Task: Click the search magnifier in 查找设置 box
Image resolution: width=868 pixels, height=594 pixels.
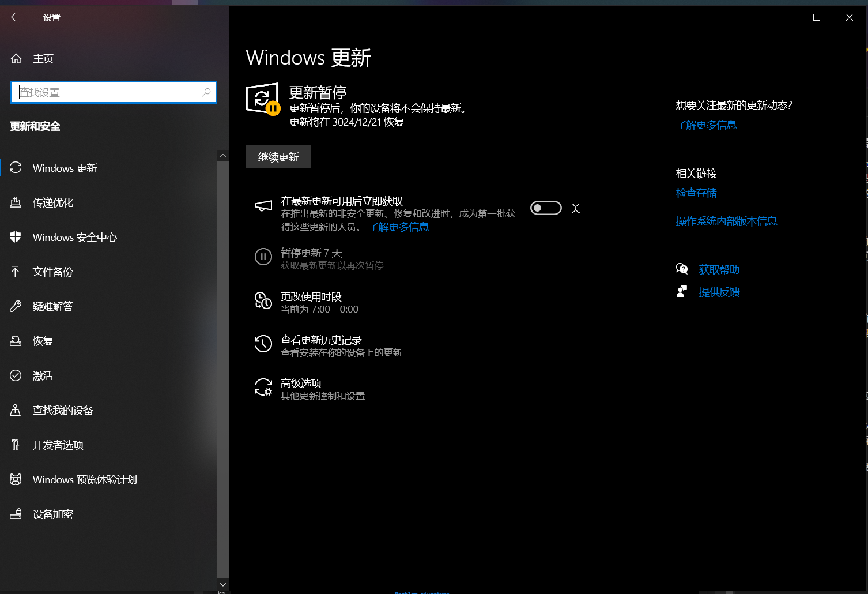Action: point(206,92)
